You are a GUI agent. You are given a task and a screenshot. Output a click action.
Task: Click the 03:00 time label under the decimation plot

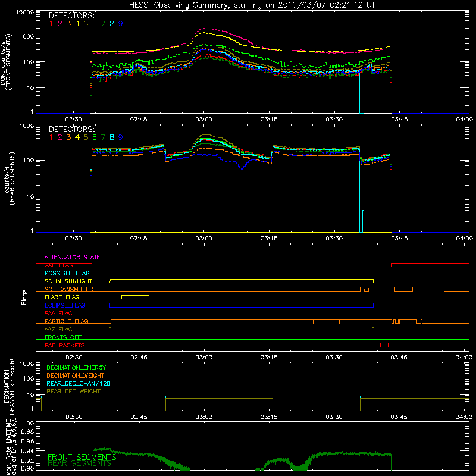[203, 417]
